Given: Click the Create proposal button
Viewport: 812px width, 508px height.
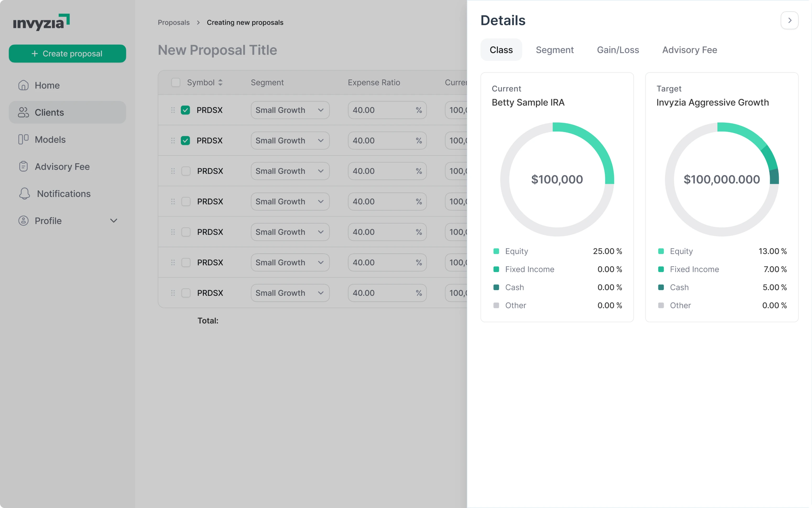Looking at the screenshot, I should coord(67,53).
